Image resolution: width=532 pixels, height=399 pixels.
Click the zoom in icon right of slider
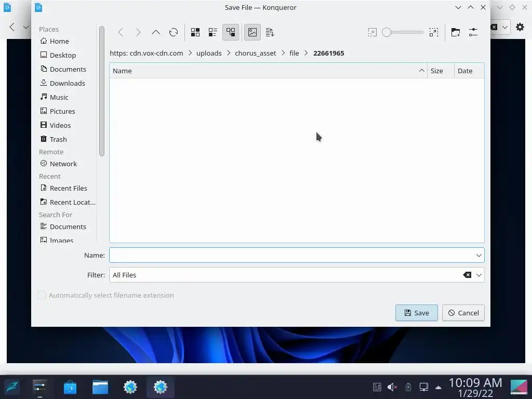click(434, 33)
